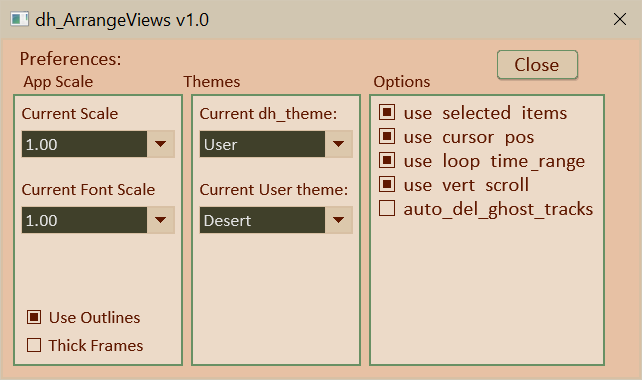The height and width of the screenshot is (380, 642).
Task: Toggle use loop time_range checkbox
Action: click(387, 160)
